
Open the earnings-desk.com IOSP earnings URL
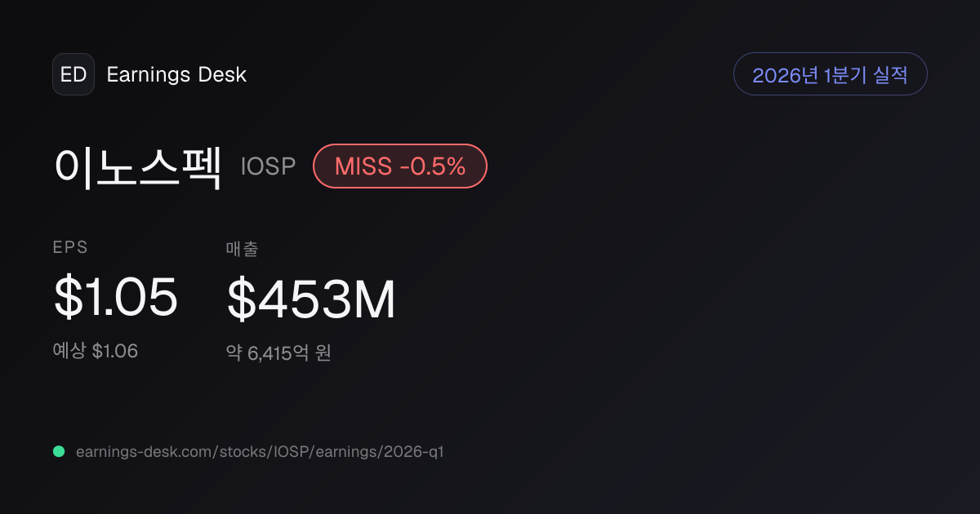(260, 451)
